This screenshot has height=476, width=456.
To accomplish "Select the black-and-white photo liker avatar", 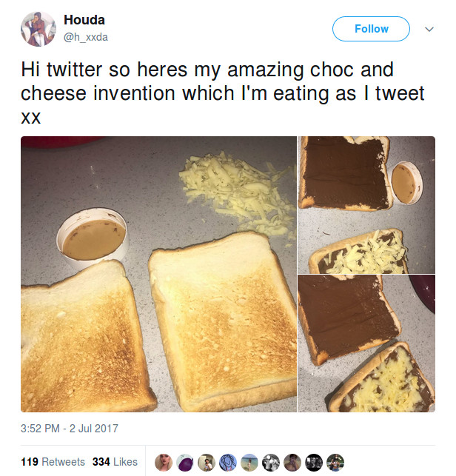I will click(271, 463).
